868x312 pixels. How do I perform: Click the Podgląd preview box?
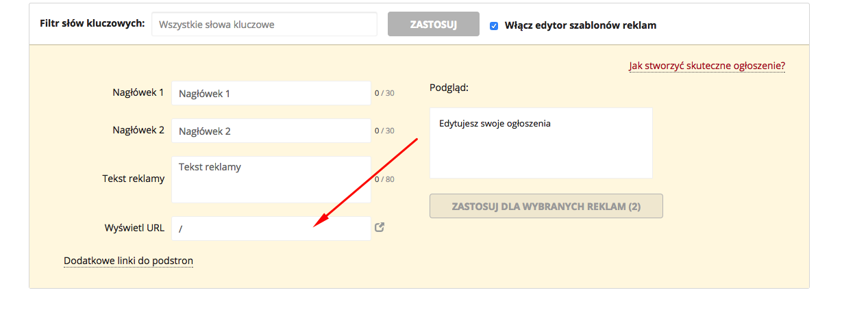(x=541, y=143)
